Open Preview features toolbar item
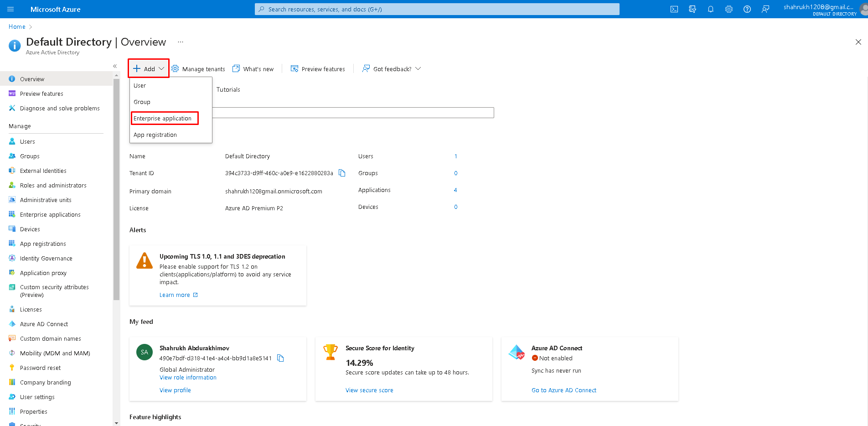The width and height of the screenshot is (868, 426). point(318,69)
